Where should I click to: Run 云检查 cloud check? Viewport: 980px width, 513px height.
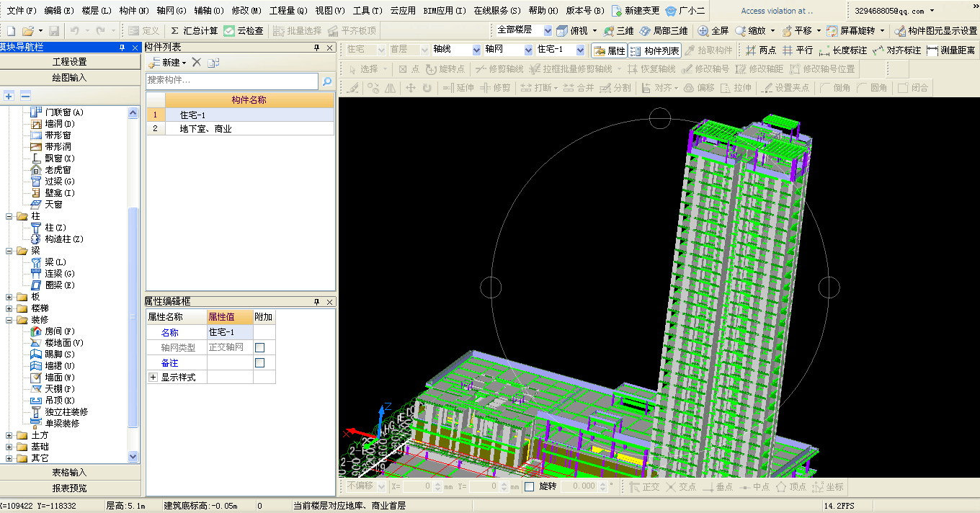tap(244, 31)
